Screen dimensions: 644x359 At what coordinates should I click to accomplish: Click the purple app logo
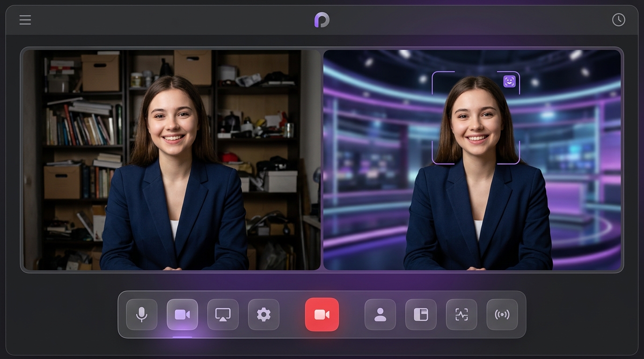click(322, 20)
